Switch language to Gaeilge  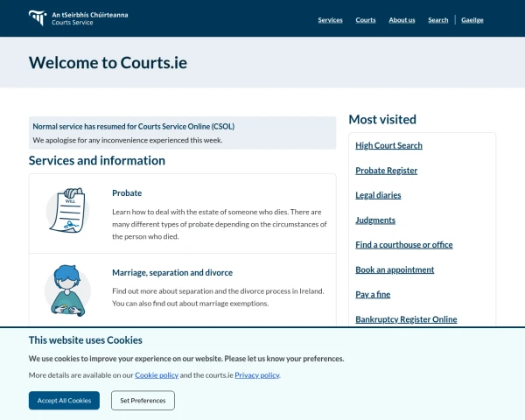coord(472,20)
